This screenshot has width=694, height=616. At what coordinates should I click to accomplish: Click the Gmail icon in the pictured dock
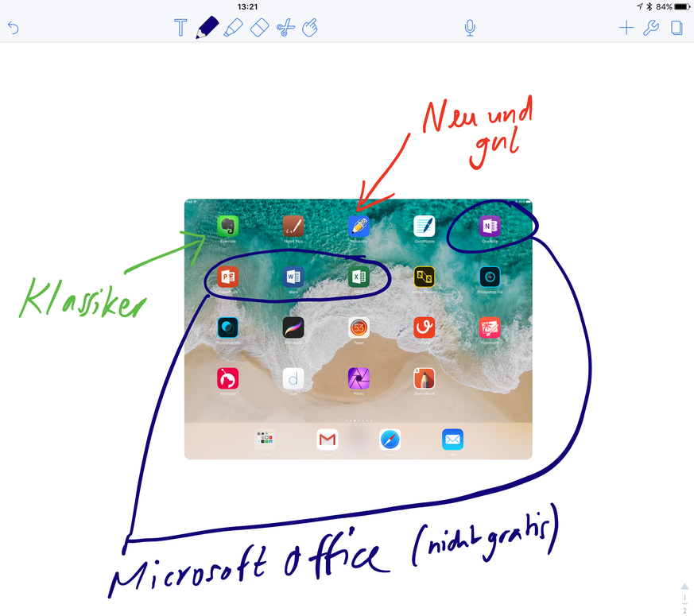tap(327, 439)
